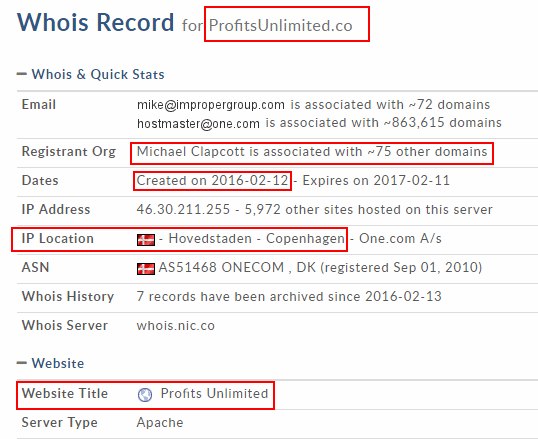Click the Denmark flag in IP Location
Screen dimensions: 538x439
146,239
